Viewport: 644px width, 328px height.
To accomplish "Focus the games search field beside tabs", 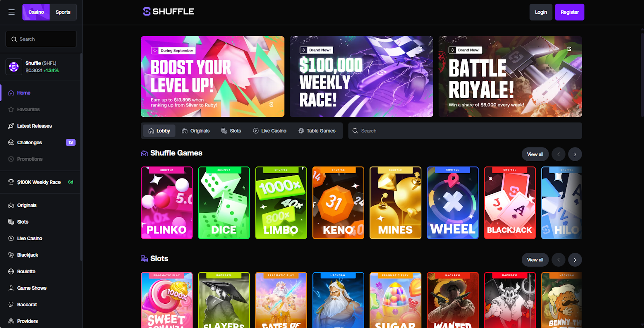I will tap(465, 131).
